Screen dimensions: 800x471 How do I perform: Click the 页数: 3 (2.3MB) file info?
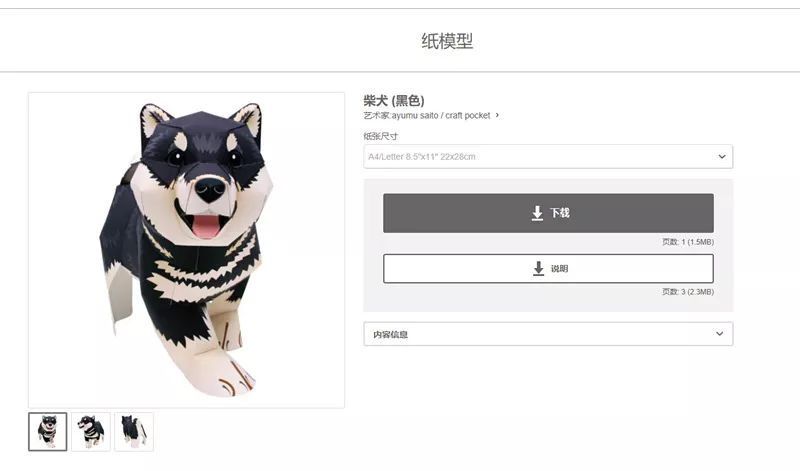click(687, 291)
